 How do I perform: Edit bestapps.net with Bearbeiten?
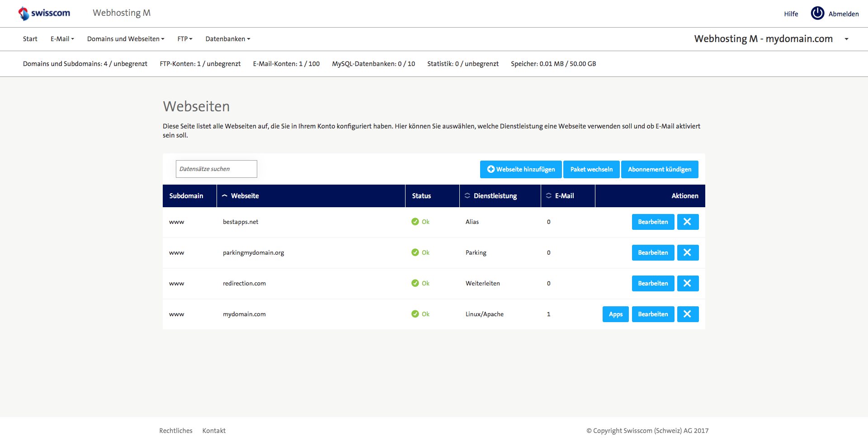pyautogui.click(x=653, y=222)
